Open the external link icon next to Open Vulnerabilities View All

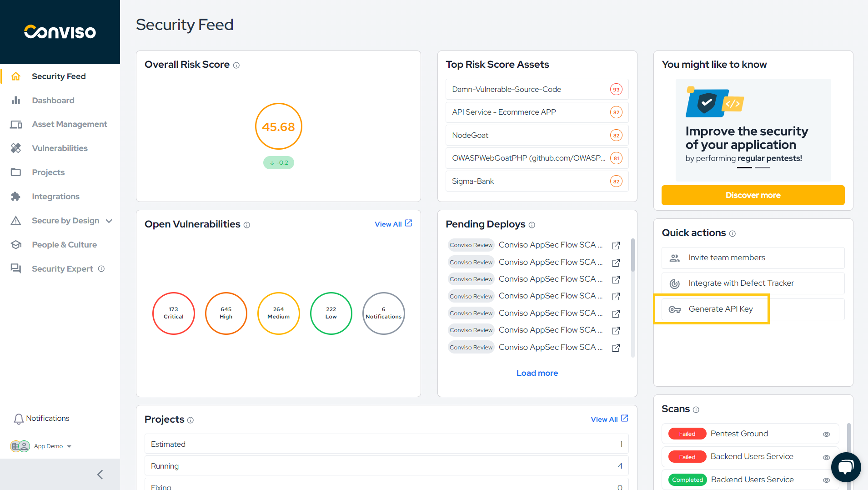click(408, 223)
